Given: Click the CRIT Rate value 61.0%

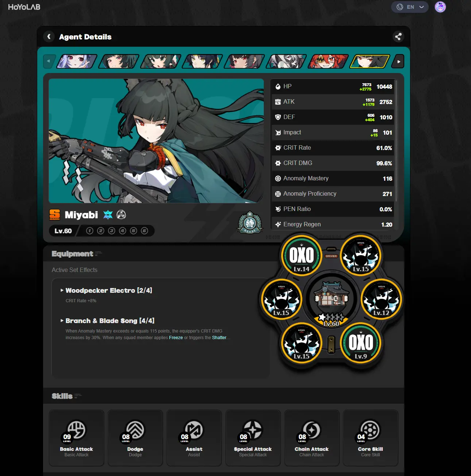Looking at the screenshot, I should coord(384,148).
